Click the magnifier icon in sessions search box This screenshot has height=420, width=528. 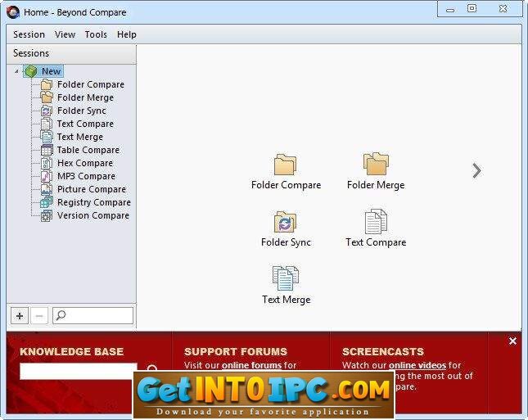point(61,315)
